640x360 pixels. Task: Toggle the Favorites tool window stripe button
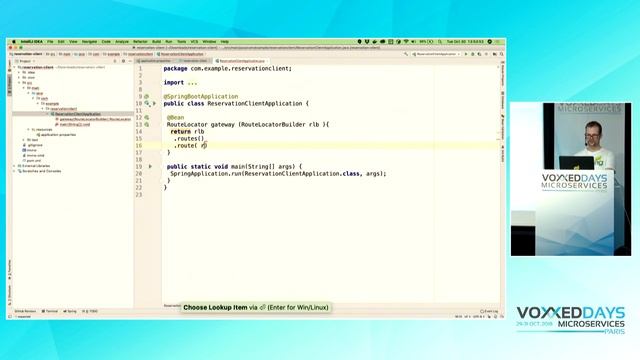click(10, 269)
